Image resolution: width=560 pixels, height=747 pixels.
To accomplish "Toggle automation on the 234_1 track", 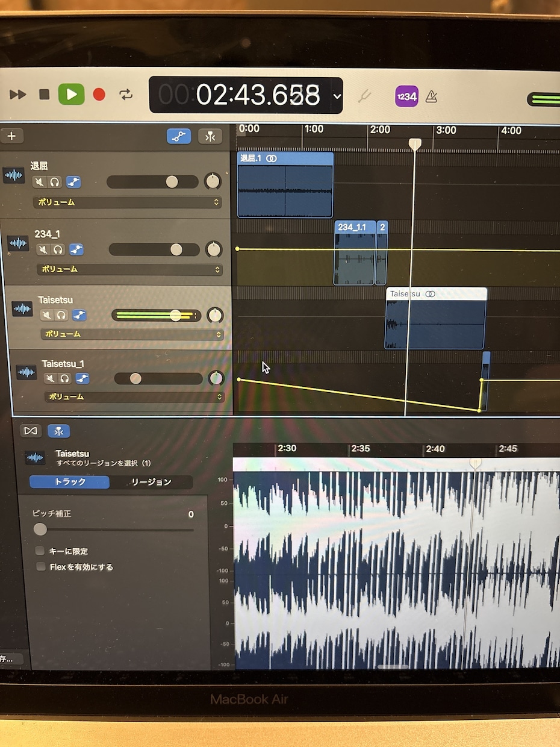I will click(x=76, y=249).
